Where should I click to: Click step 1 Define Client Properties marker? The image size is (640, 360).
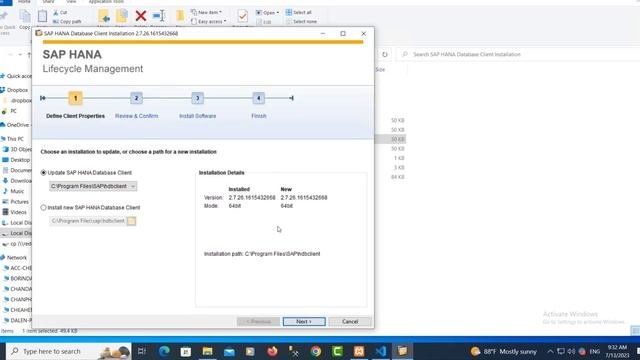click(76, 98)
